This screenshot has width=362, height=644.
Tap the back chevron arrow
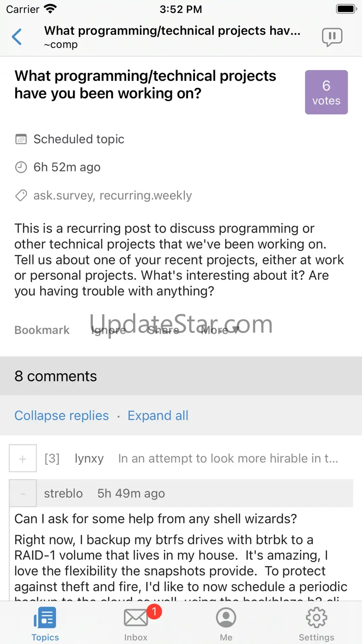[x=17, y=37]
